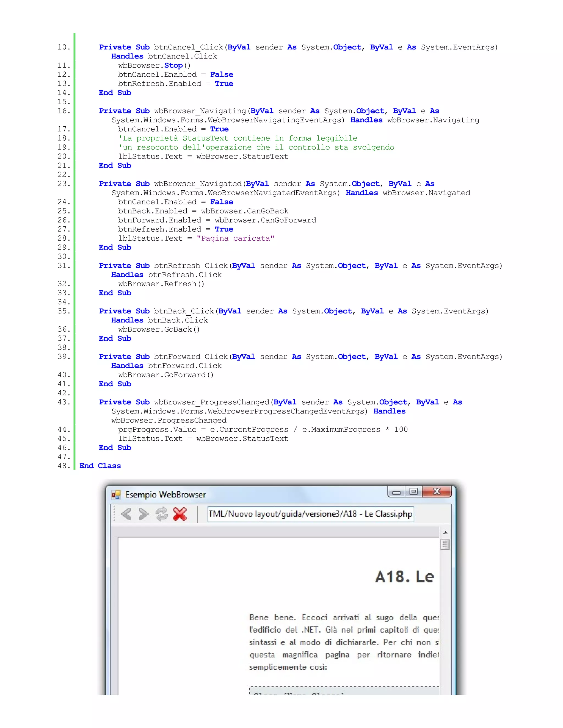Minimize the Esempio WebBrowser window

click(x=396, y=492)
